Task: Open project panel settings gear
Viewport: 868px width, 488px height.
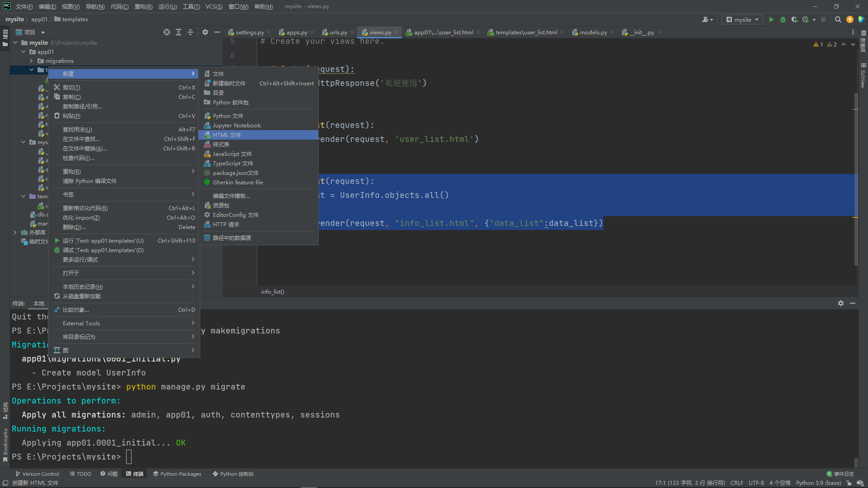Action: point(205,32)
